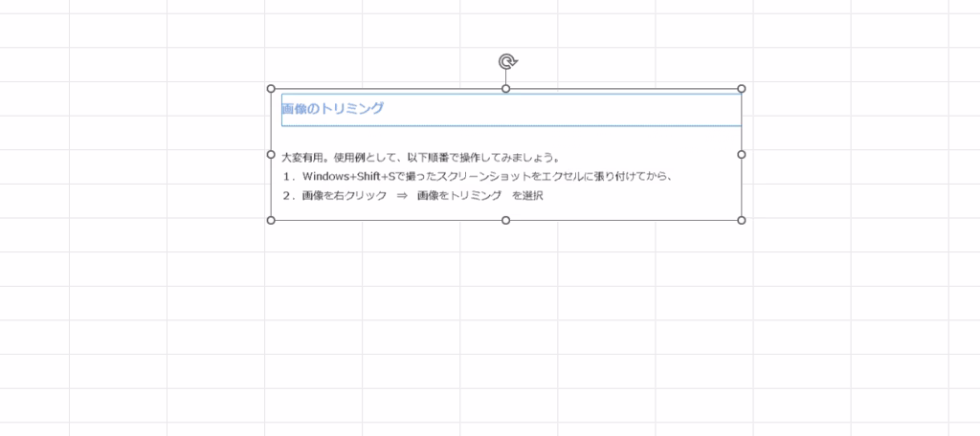
Task: Click the sentence starting with 大変有用
Action: pyautogui.click(x=420, y=158)
